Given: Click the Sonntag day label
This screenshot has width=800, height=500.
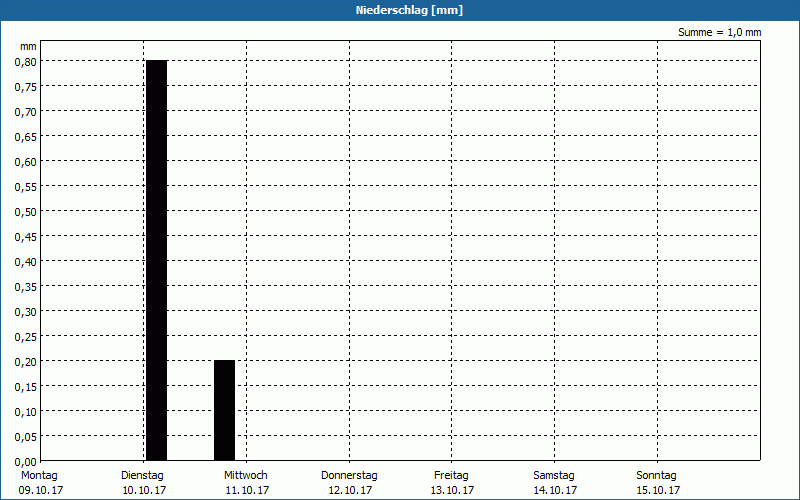Looking at the screenshot, I should click(x=656, y=476).
